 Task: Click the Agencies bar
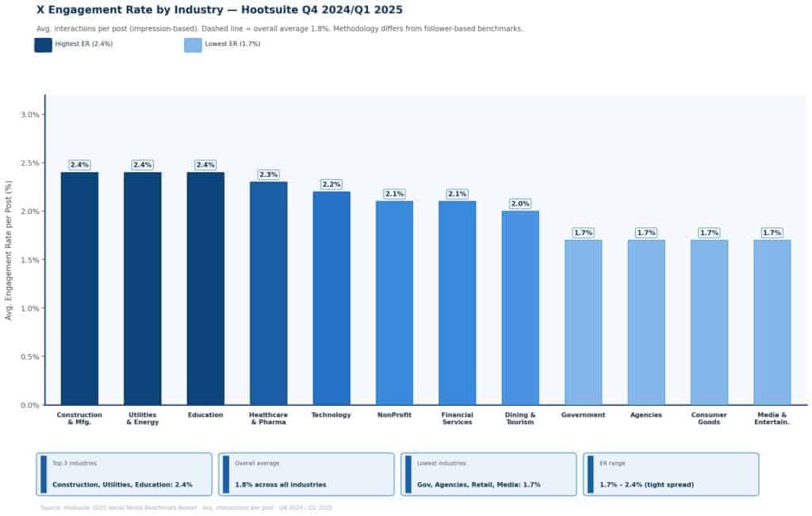645,323
